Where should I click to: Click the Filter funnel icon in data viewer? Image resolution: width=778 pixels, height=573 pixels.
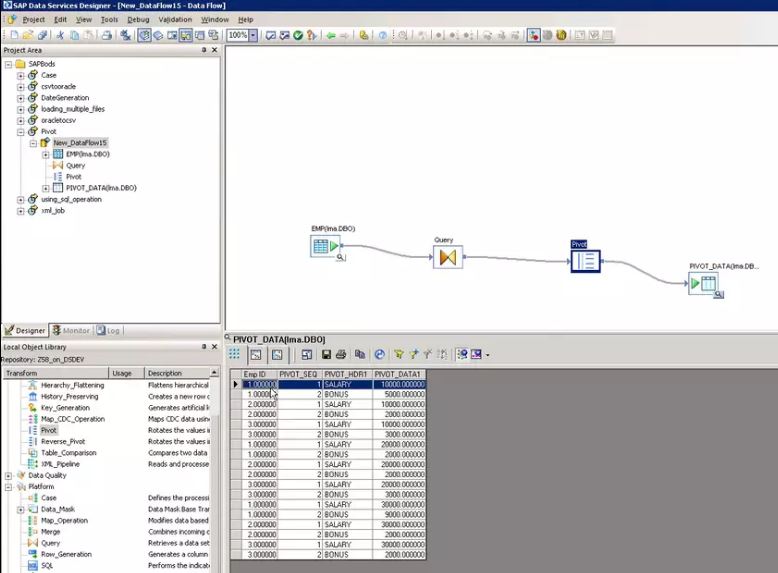click(x=398, y=354)
